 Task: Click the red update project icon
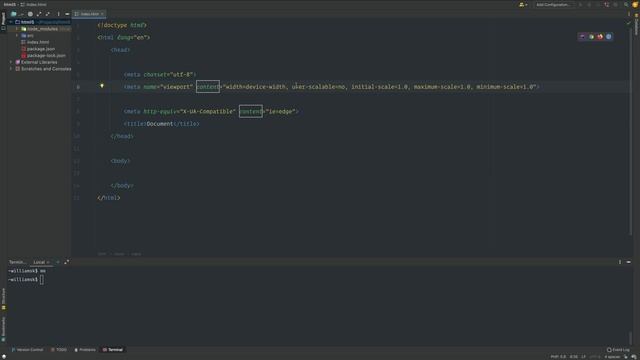click(x=607, y=4)
